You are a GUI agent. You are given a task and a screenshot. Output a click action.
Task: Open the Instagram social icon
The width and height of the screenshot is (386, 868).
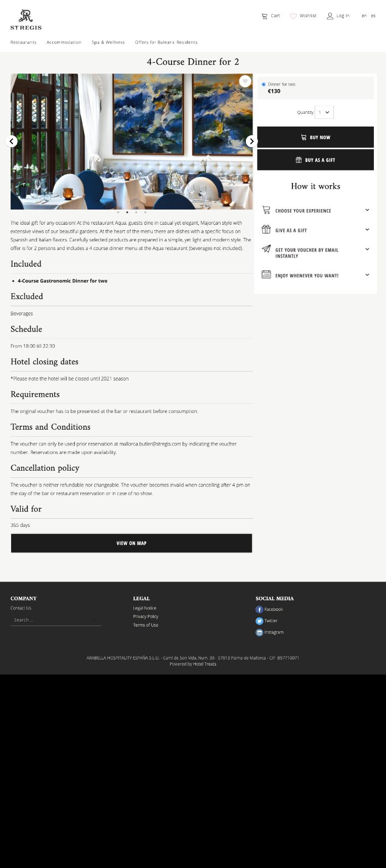[x=260, y=632]
